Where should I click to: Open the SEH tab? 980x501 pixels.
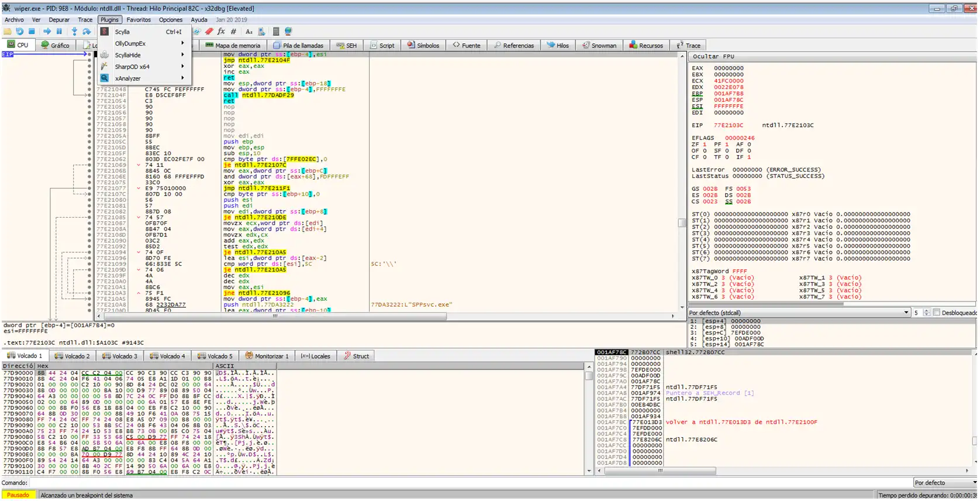coord(347,45)
